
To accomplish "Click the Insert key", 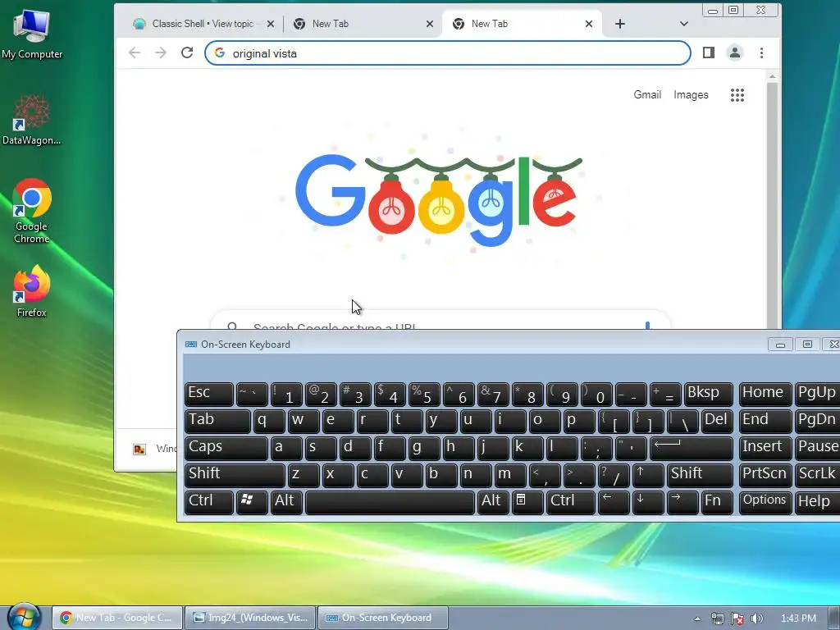I will pos(765,448).
